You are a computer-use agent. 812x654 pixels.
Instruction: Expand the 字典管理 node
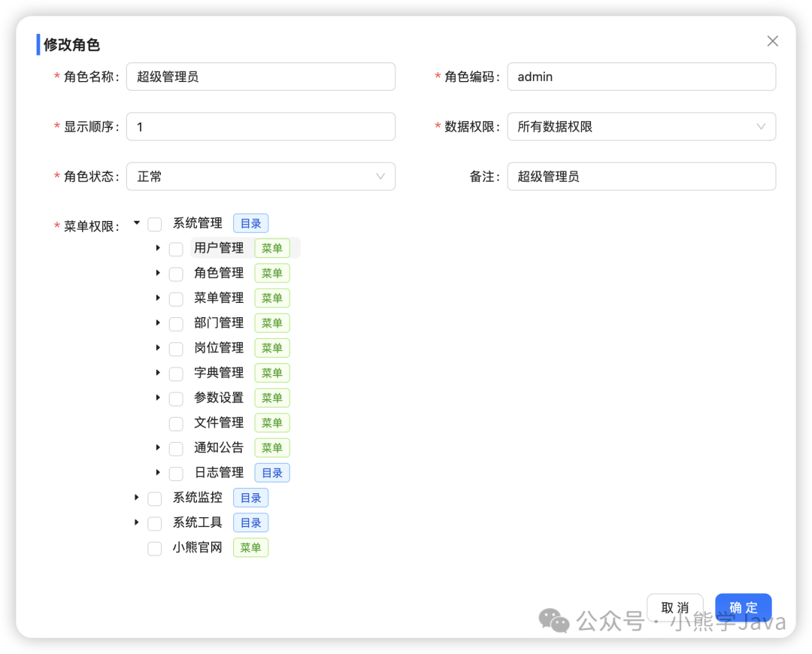[x=158, y=372]
